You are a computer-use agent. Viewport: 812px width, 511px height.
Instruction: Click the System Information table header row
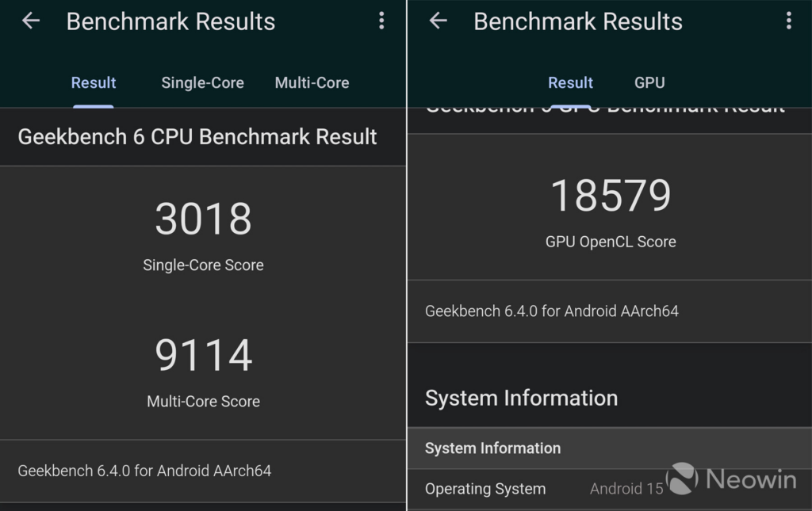click(x=610, y=448)
